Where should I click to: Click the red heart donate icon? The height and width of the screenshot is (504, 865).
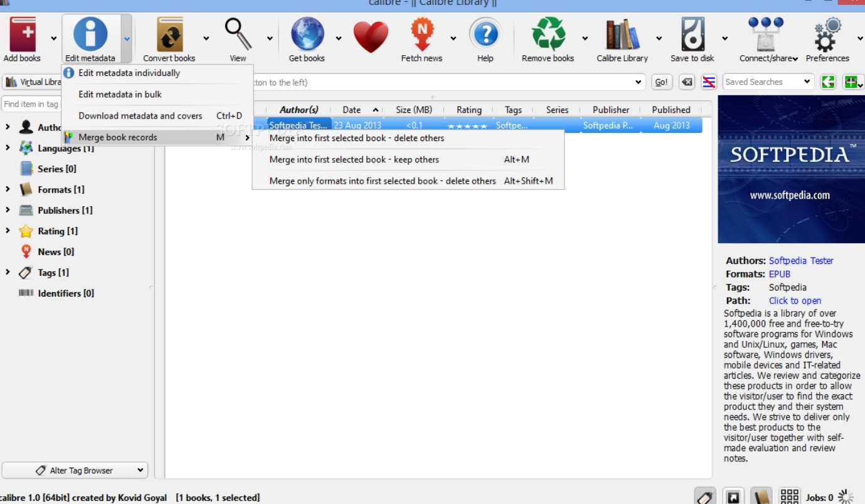pos(371,36)
